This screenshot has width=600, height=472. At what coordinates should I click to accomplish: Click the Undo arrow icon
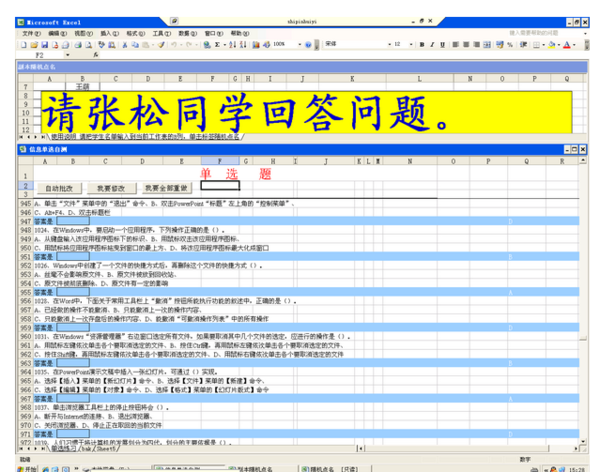pos(174,45)
